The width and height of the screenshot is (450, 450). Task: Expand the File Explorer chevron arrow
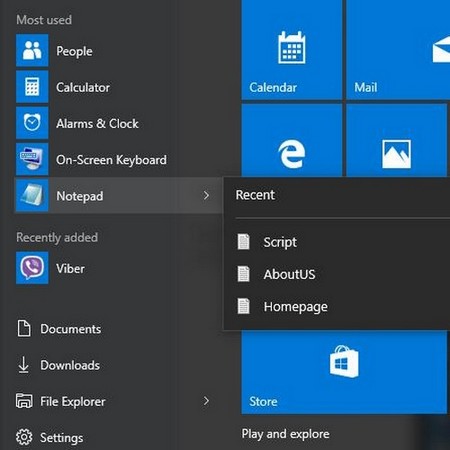pos(206,401)
